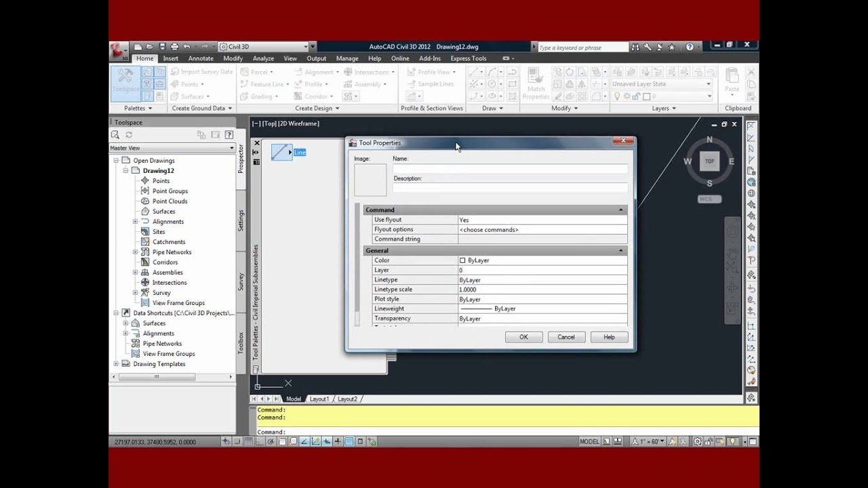The height and width of the screenshot is (488, 868).
Task: Click the Help question mark icon in title bar
Action: pyautogui.click(x=690, y=47)
